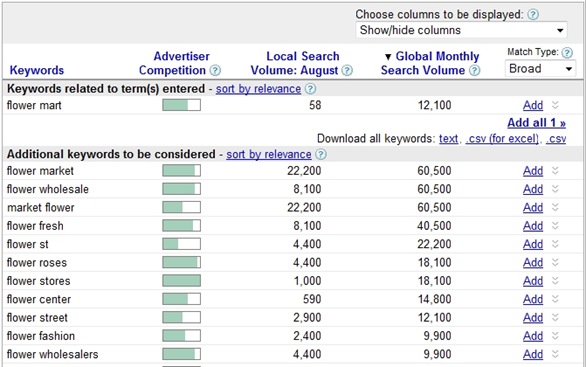Add the flower fresh keyword
This screenshot has height=367, width=586.
(533, 226)
